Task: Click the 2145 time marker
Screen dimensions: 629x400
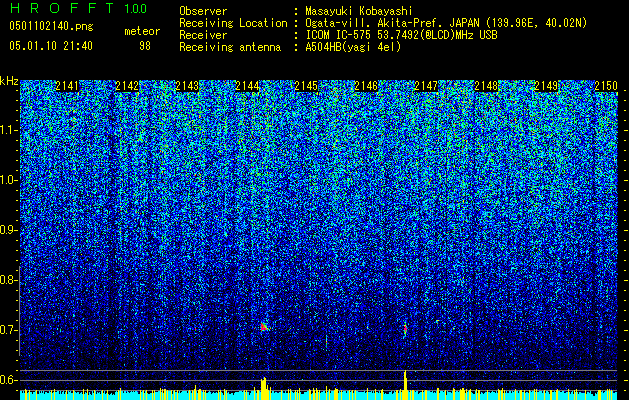Action: tap(306, 86)
